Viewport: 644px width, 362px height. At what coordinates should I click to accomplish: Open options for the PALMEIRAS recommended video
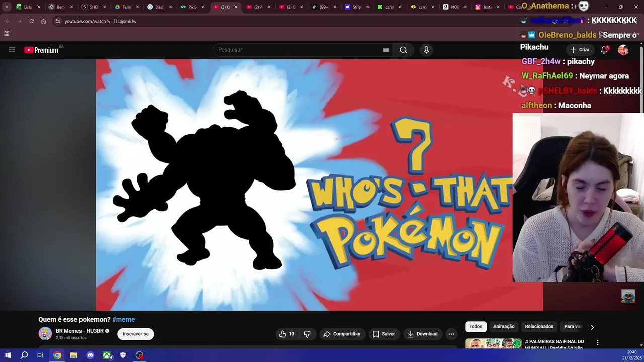(x=598, y=342)
